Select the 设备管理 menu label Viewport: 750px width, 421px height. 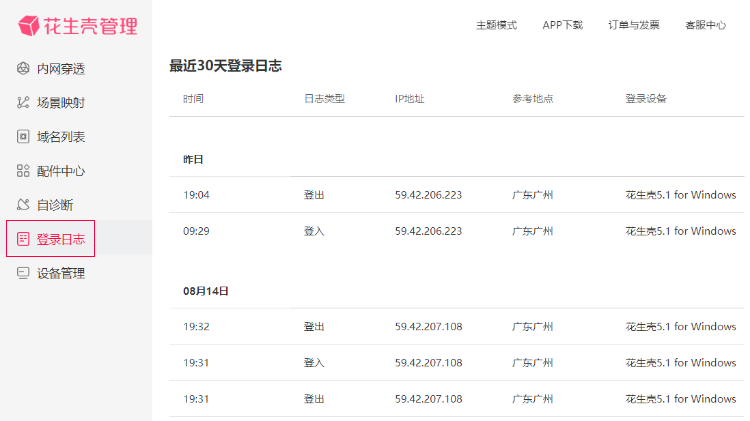pos(61,273)
